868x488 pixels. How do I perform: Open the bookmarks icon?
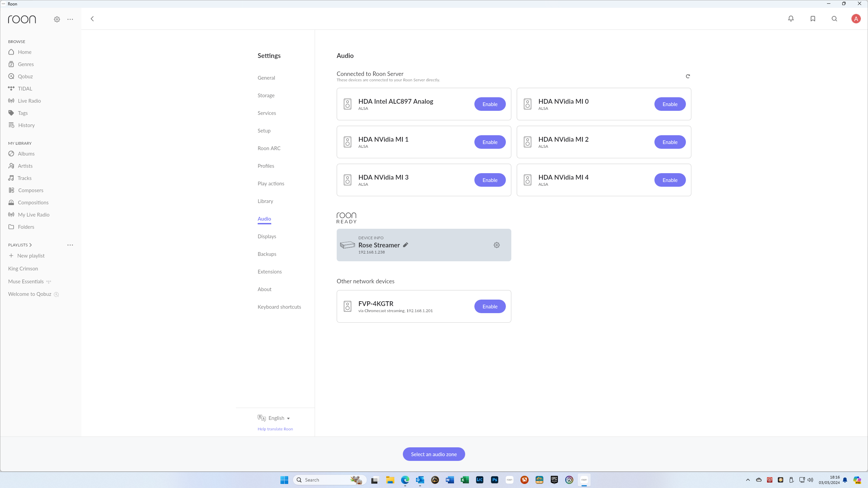[x=813, y=19]
